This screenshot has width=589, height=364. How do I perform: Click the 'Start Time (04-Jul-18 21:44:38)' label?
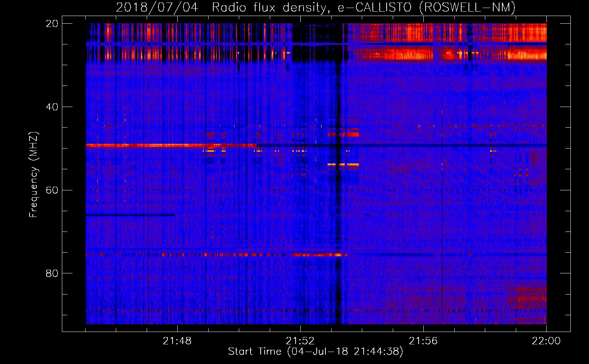[x=316, y=352]
